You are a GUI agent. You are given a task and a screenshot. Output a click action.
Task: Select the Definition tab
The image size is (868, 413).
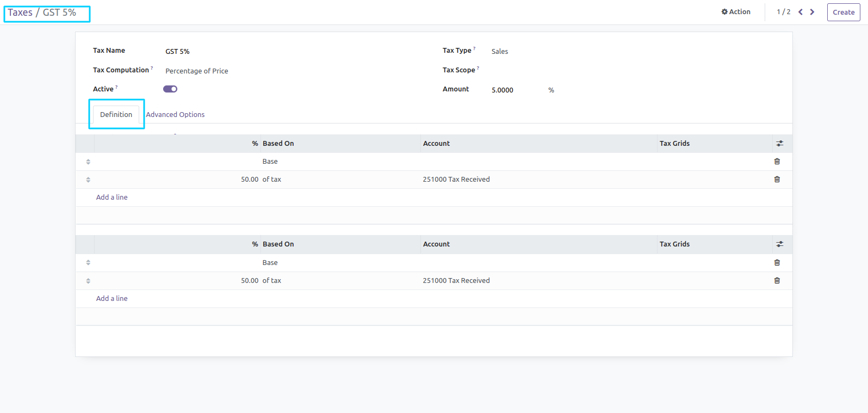tap(116, 115)
